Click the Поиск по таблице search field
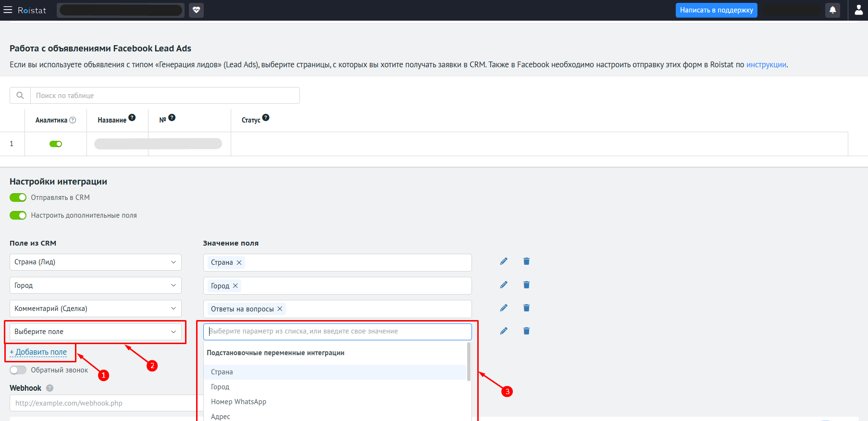The height and width of the screenshot is (421, 868). click(164, 96)
